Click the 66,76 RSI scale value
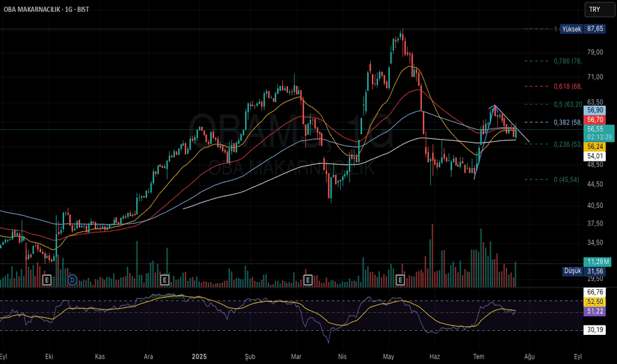 [x=595, y=292]
